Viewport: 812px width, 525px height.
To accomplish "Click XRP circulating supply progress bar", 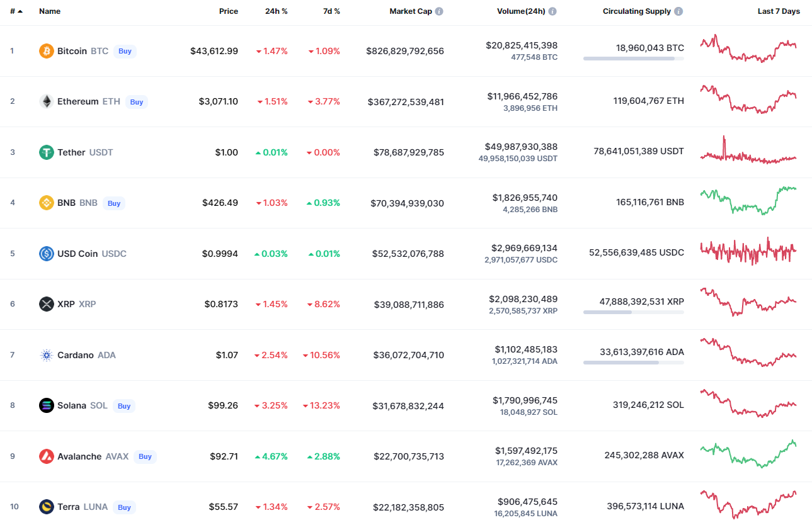I will pos(633,312).
